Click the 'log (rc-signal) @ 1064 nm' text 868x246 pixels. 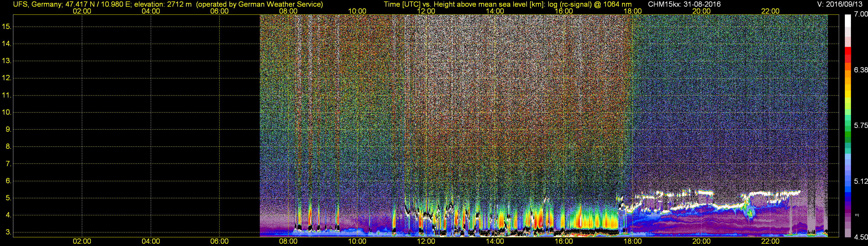click(590, 4)
